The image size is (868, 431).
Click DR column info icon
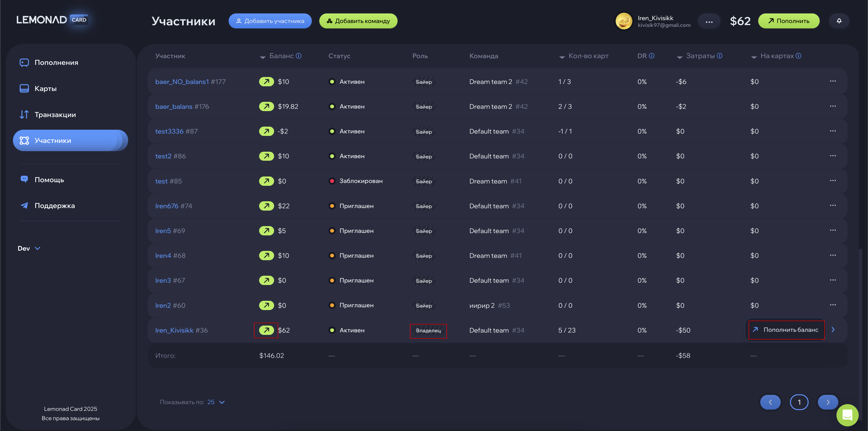point(652,56)
